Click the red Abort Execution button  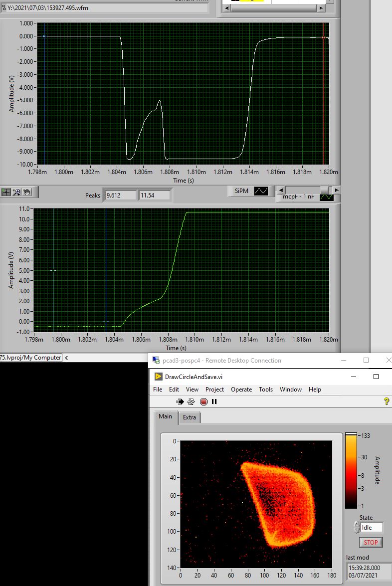coord(203,402)
